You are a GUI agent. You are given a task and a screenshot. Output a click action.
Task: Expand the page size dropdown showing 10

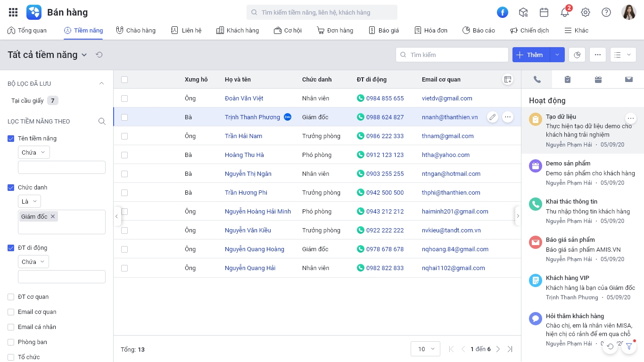[x=426, y=349]
